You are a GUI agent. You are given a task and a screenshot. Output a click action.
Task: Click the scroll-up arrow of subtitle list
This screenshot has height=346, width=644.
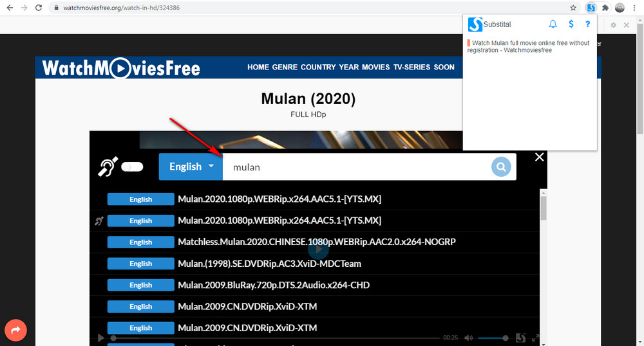544,193
